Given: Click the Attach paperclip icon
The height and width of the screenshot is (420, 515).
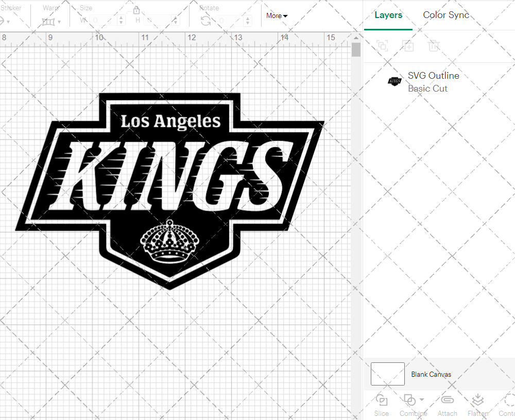Looking at the screenshot, I should point(448,400).
